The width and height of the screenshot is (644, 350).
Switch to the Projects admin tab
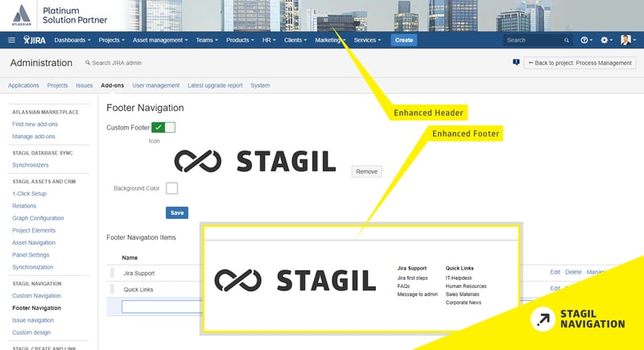[57, 85]
